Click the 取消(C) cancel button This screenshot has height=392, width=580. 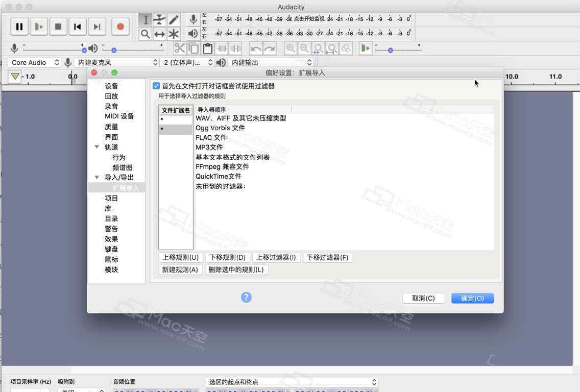(424, 298)
